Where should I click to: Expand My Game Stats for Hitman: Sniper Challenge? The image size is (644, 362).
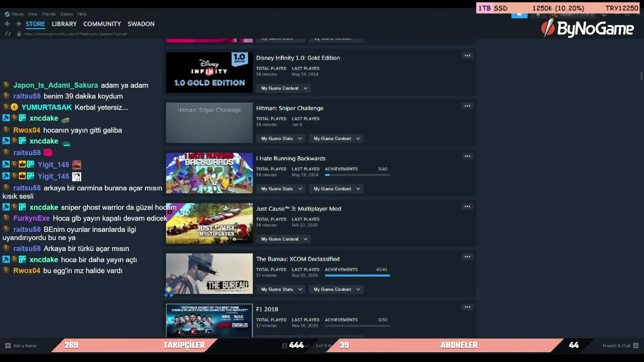[x=281, y=139]
